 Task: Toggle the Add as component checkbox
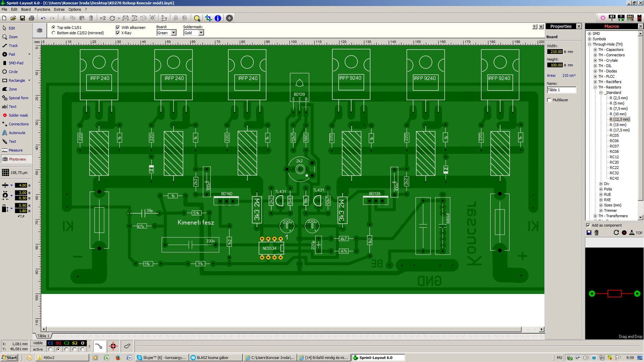588,225
